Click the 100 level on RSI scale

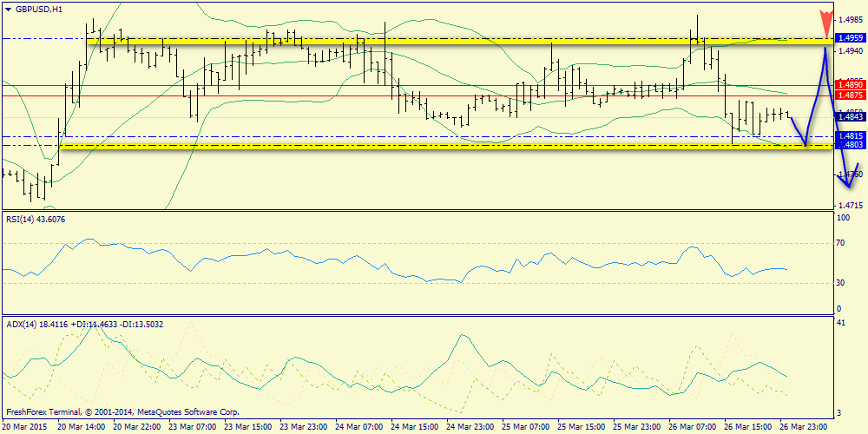(845, 219)
